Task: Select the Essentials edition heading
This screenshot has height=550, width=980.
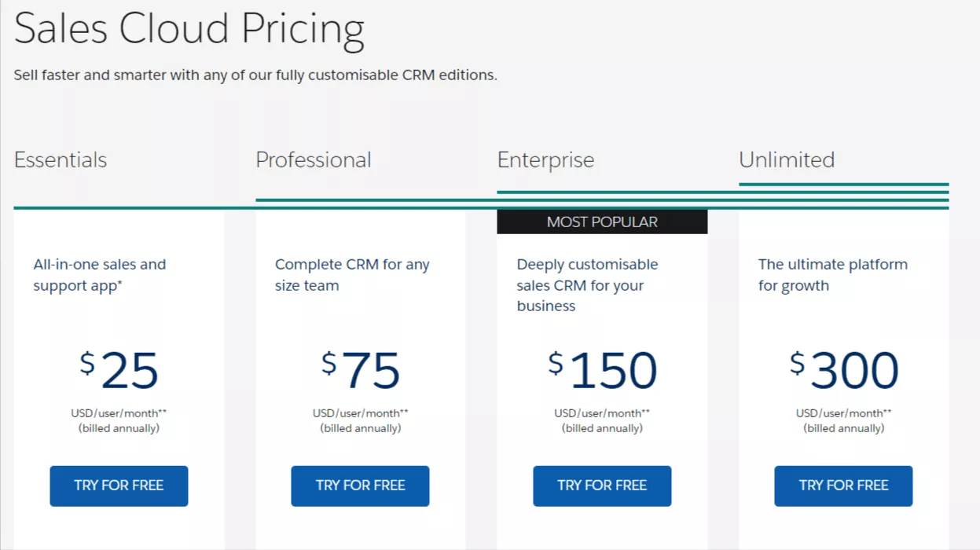Action: [61, 159]
